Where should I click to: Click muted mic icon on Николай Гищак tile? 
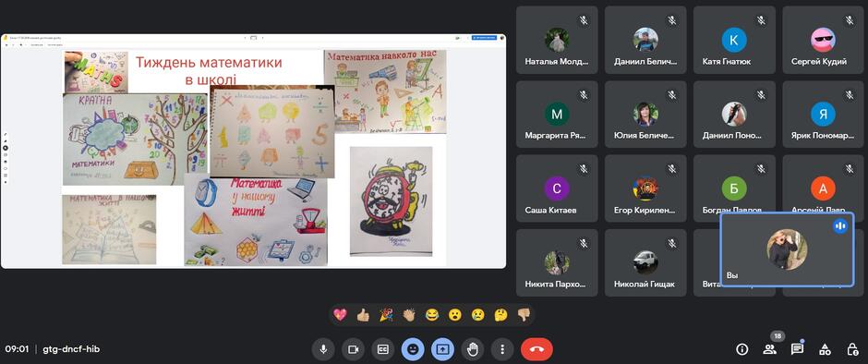(672, 244)
